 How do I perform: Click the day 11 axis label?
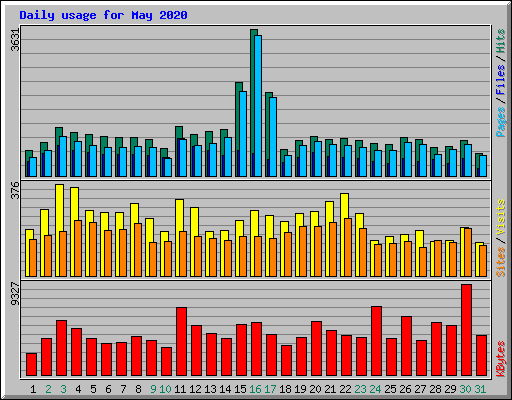pyautogui.click(x=180, y=389)
